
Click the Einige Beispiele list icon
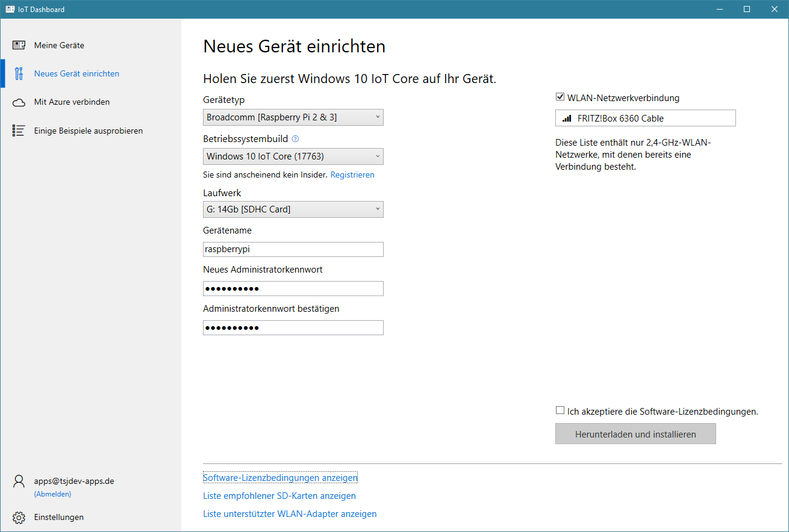19,131
